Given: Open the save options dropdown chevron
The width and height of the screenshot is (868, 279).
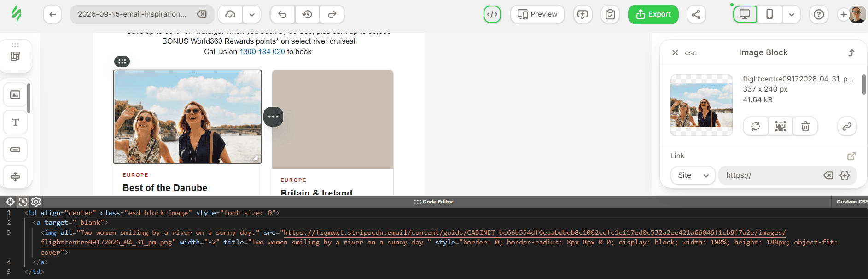Looking at the screenshot, I should [x=252, y=14].
